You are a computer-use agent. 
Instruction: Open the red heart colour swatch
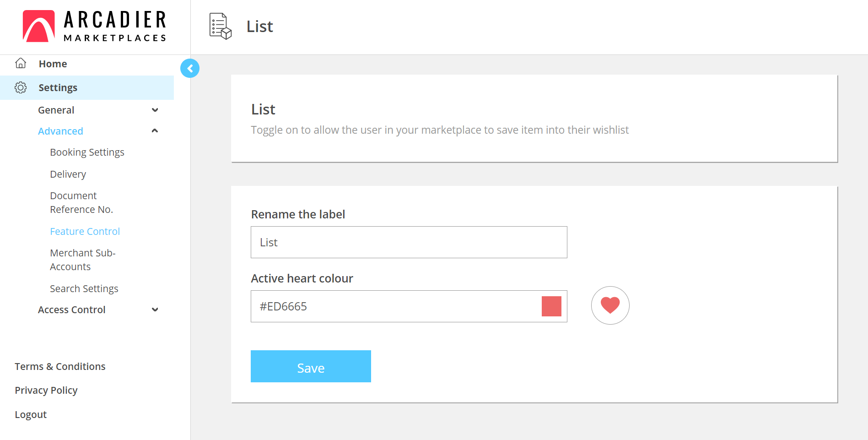click(551, 306)
